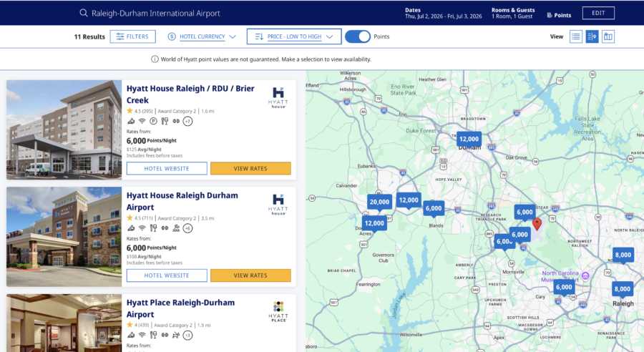This screenshot has height=352, width=644.
Task: Click the Rooms & Guests summary
Action: point(513,13)
